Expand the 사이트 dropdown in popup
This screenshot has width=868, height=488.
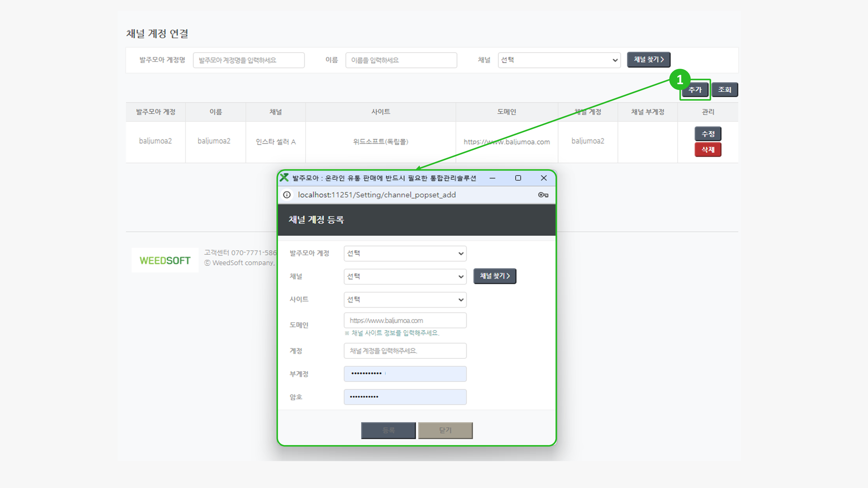pos(405,299)
